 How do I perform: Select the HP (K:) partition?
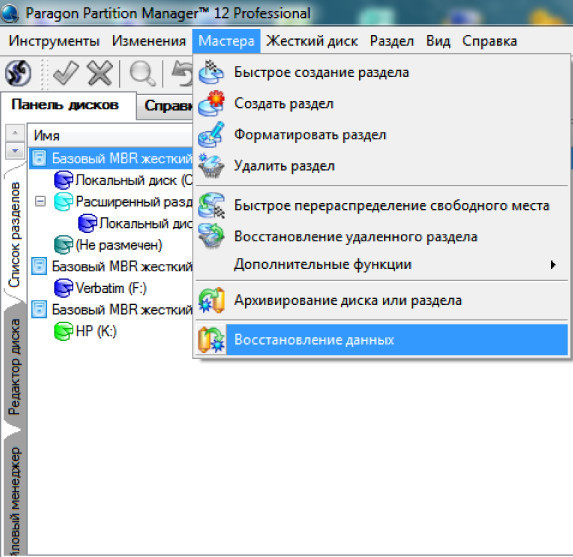[85, 331]
